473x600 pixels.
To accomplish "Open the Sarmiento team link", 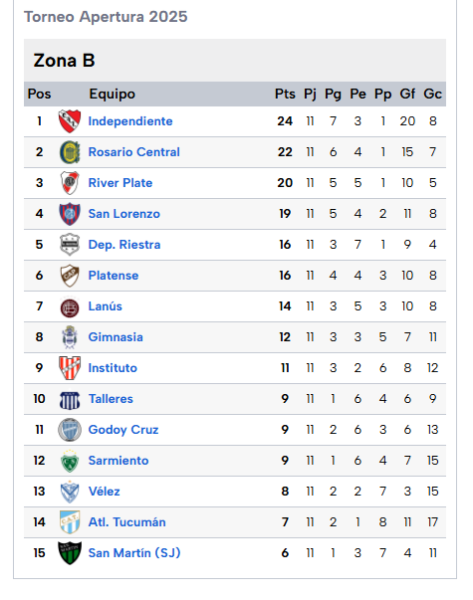I will 118,460.
